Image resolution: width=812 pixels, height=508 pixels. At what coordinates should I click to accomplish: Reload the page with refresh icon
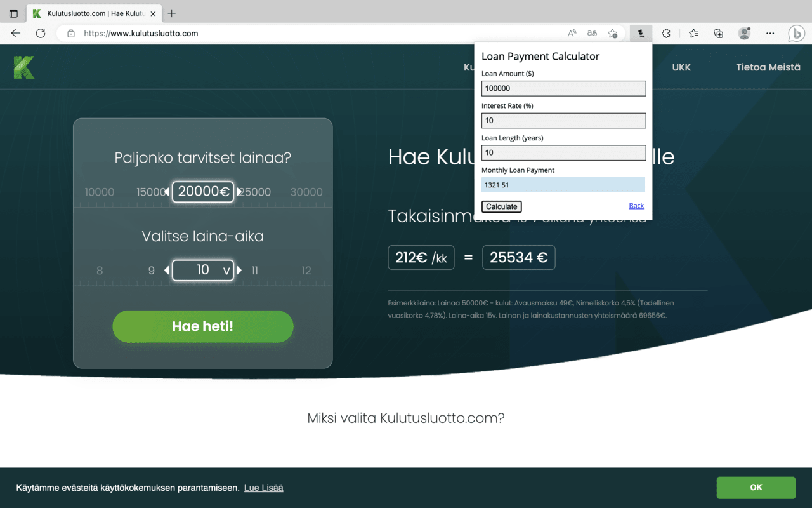(x=41, y=33)
